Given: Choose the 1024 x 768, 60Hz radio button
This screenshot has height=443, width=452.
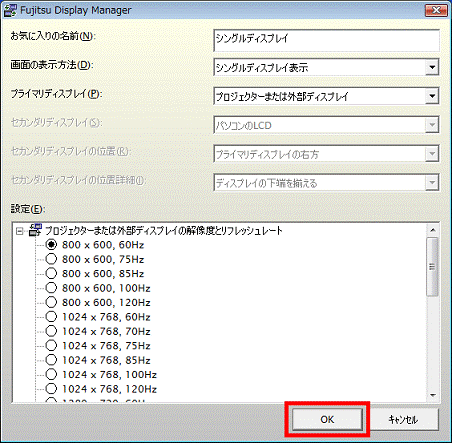Looking at the screenshot, I should [x=51, y=317].
